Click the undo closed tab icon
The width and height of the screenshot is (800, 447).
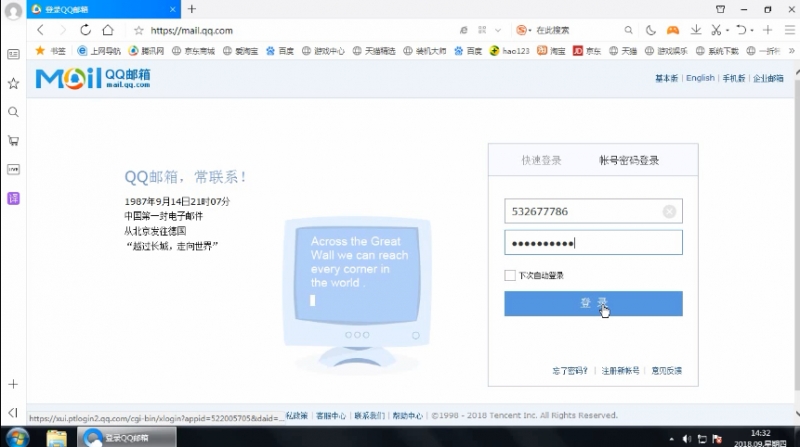click(741, 30)
